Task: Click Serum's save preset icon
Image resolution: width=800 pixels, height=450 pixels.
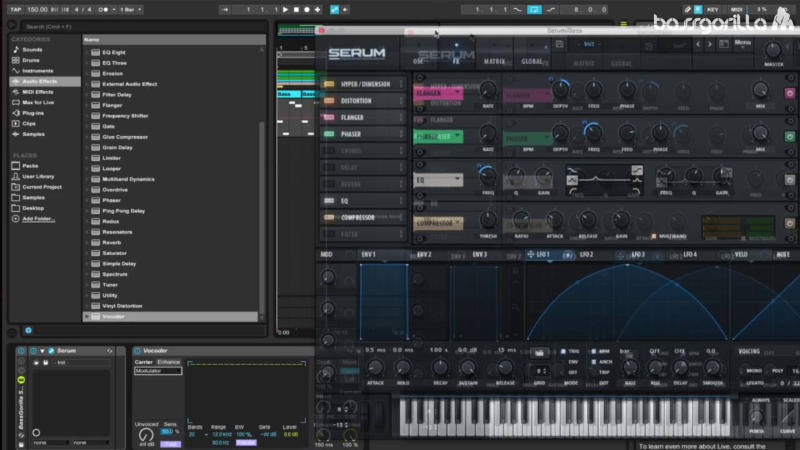Action: click(559, 44)
